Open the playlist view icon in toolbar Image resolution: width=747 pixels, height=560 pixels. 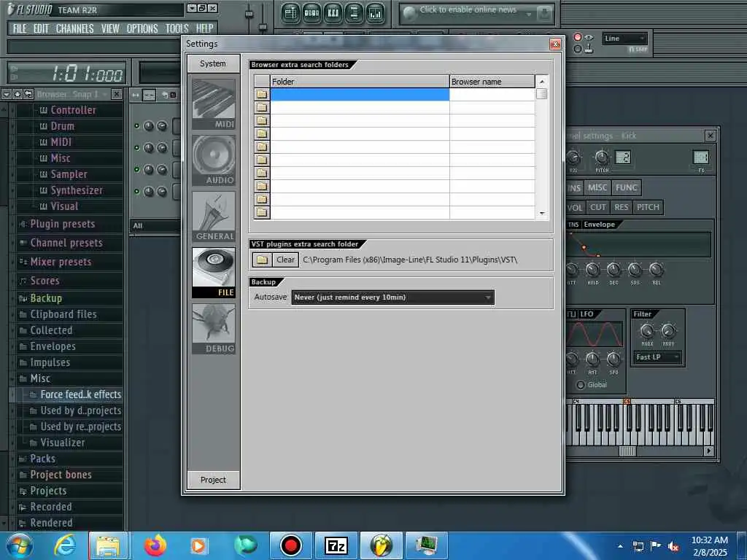pos(290,13)
